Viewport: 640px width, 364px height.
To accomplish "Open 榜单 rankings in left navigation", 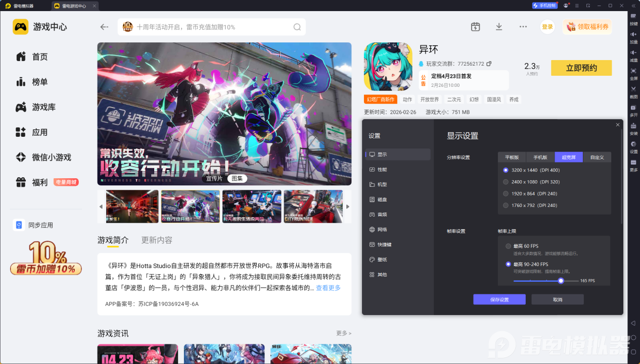I will [x=32, y=82].
